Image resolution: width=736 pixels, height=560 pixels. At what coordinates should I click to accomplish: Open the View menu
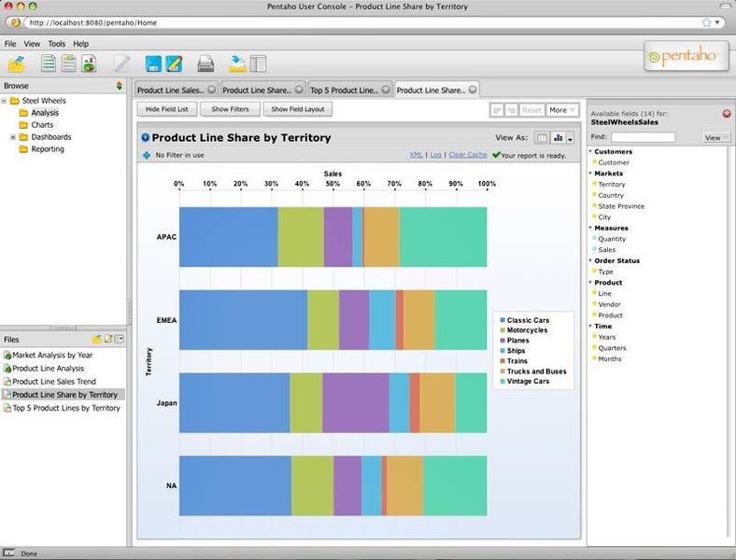point(32,44)
